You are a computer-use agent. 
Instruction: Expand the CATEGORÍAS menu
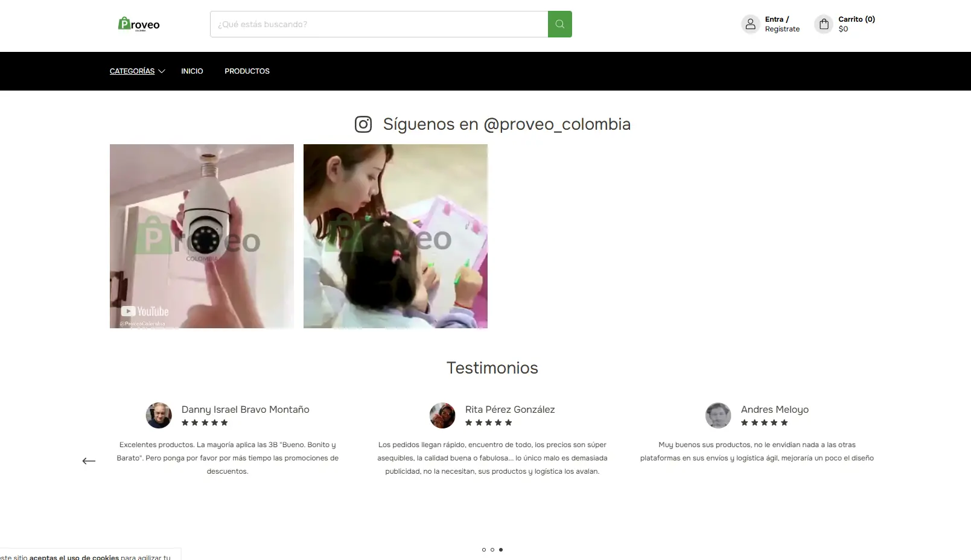coord(132,71)
